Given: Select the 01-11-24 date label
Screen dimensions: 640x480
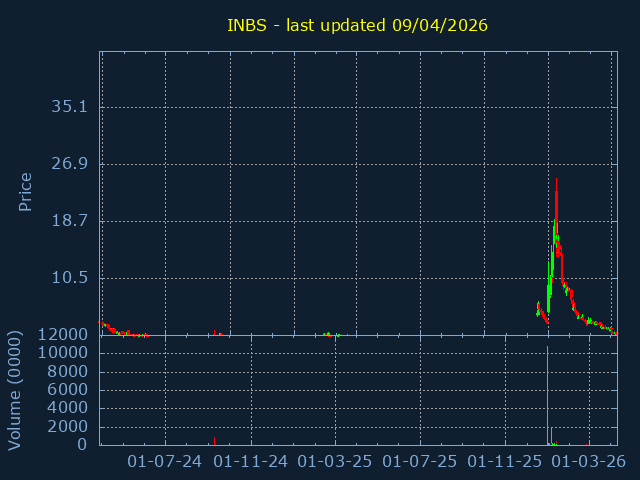Looking at the screenshot, I should tap(251, 461).
